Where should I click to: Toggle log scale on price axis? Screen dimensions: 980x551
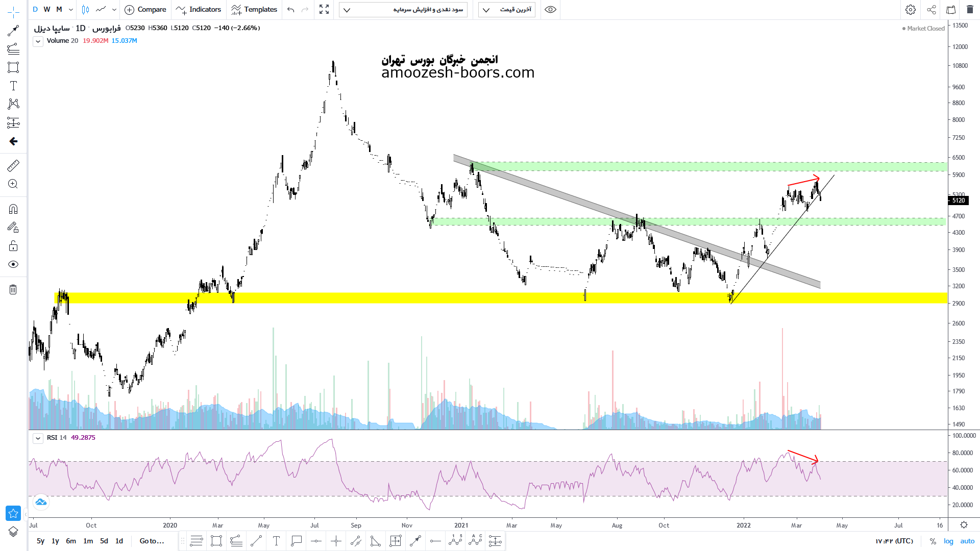948,541
